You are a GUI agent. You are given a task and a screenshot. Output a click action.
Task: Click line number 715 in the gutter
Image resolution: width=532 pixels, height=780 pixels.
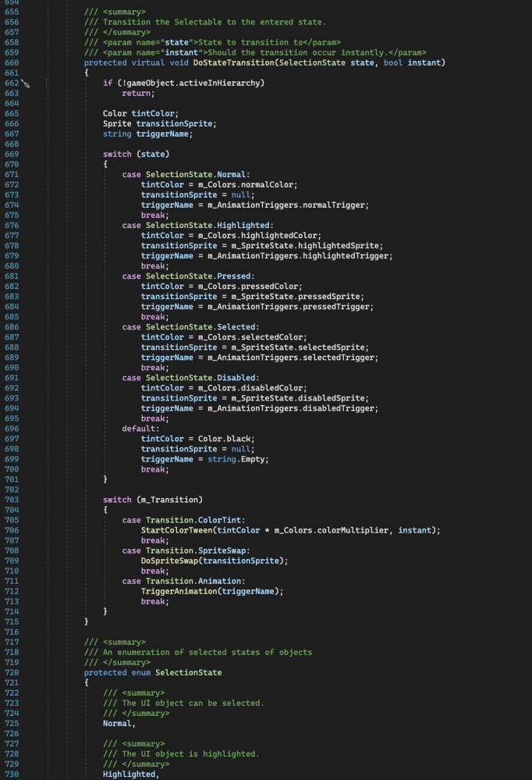[12, 622]
